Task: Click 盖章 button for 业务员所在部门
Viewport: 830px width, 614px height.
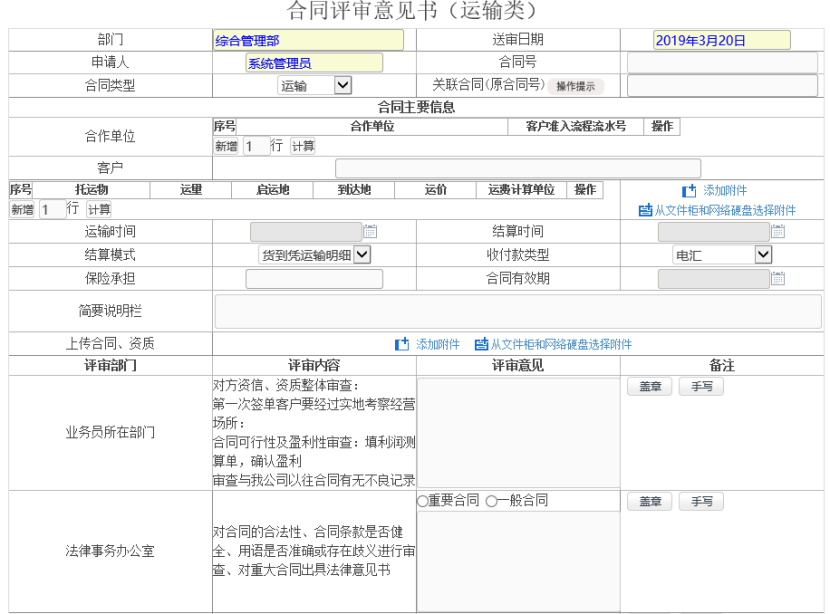Action: click(650, 387)
